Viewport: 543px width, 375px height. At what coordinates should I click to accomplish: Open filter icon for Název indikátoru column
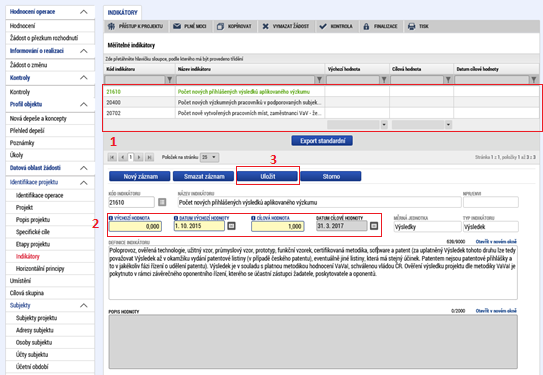319,80
